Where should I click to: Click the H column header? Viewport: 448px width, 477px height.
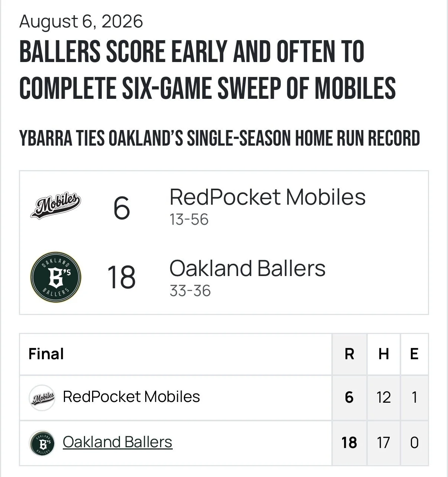(384, 354)
